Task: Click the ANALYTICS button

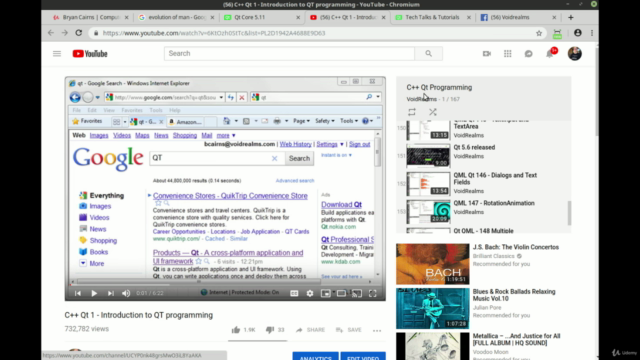Action: [316, 356]
